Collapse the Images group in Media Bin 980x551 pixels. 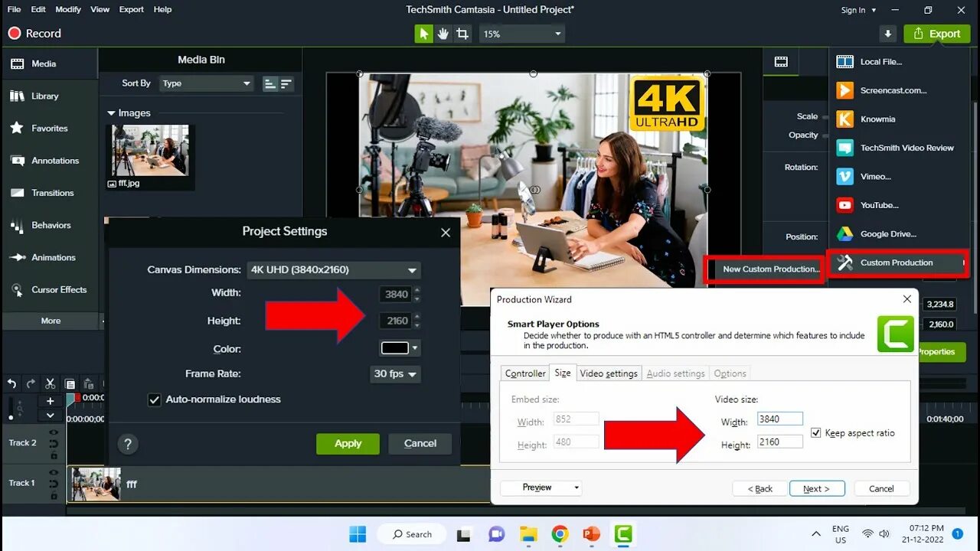pos(111,113)
